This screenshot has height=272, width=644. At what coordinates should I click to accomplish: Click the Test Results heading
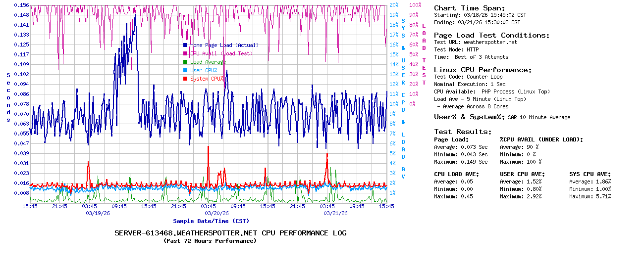click(463, 132)
